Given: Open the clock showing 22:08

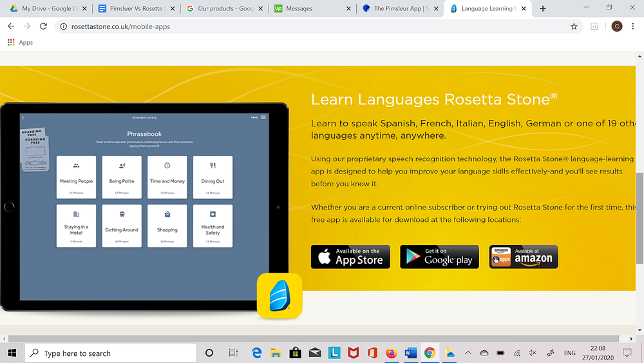Looking at the screenshot, I should pyautogui.click(x=598, y=353).
